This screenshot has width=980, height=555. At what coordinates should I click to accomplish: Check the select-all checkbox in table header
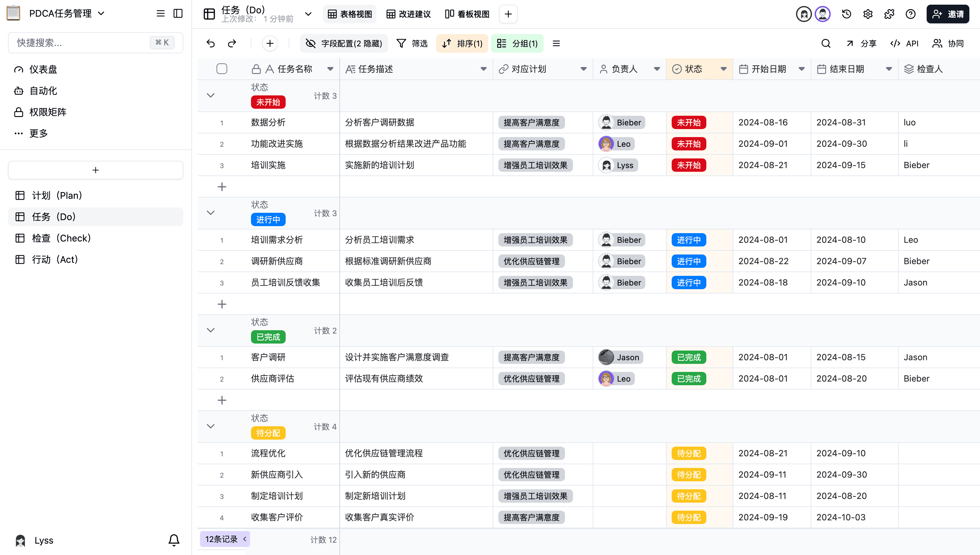point(222,69)
